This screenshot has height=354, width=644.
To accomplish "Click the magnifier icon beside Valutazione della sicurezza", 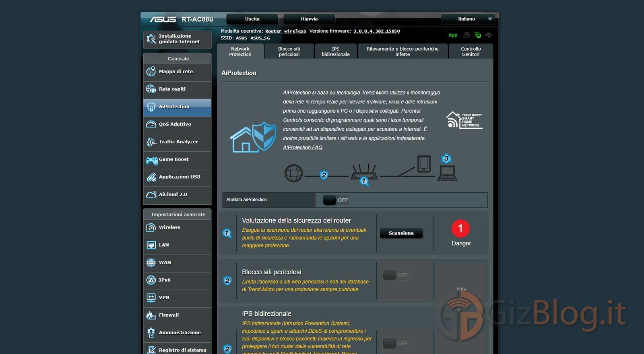I will [x=227, y=233].
